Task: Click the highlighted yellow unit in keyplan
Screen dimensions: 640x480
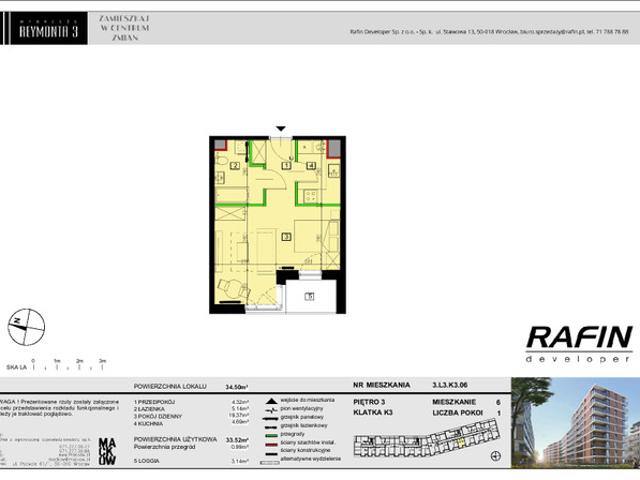Action: pos(462,442)
